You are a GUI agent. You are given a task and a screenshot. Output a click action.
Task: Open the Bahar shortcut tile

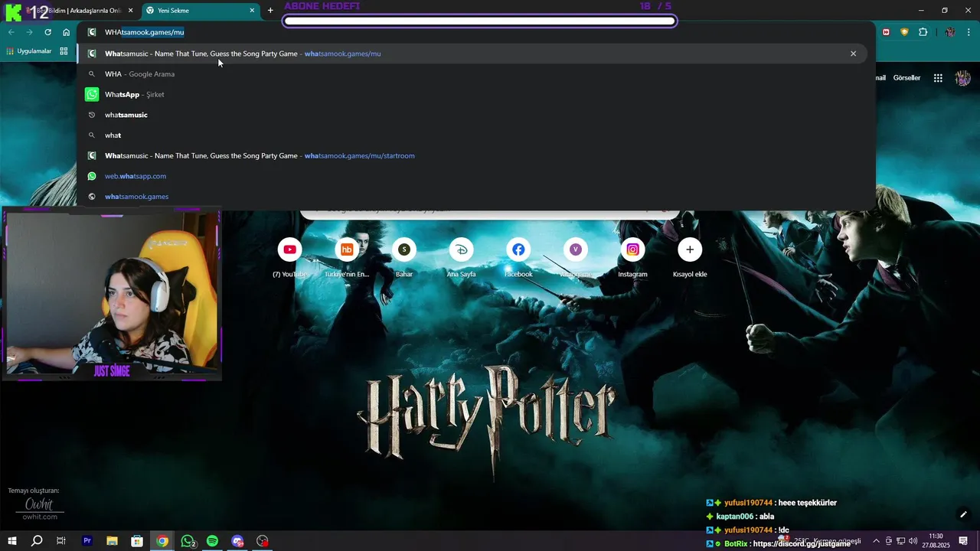pos(404,258)
